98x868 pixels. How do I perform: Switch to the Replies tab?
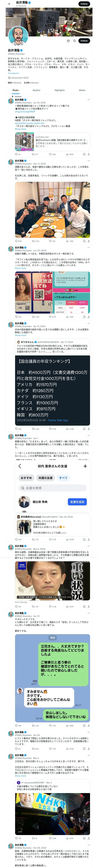(x=36, y=90)
